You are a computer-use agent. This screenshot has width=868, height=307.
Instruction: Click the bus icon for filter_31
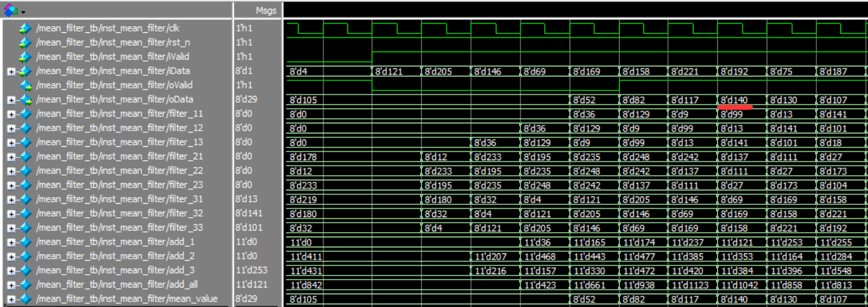pyautogui.click(x=26, y=198)
